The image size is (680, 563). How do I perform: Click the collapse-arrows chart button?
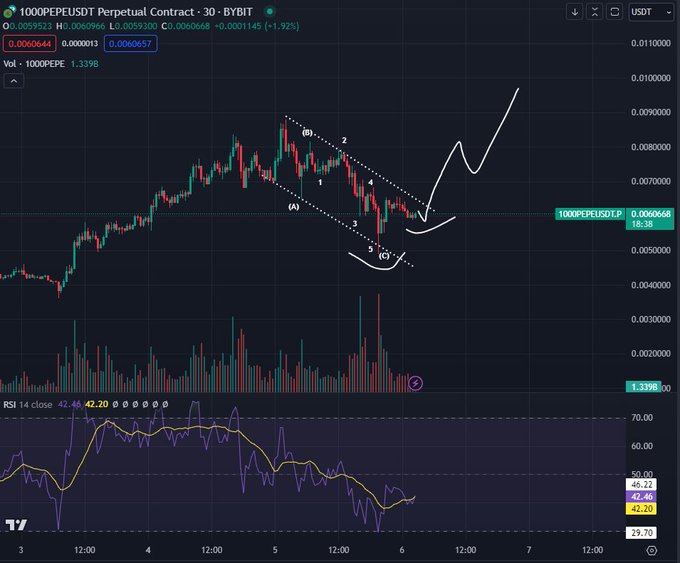[x=595, y=12]
